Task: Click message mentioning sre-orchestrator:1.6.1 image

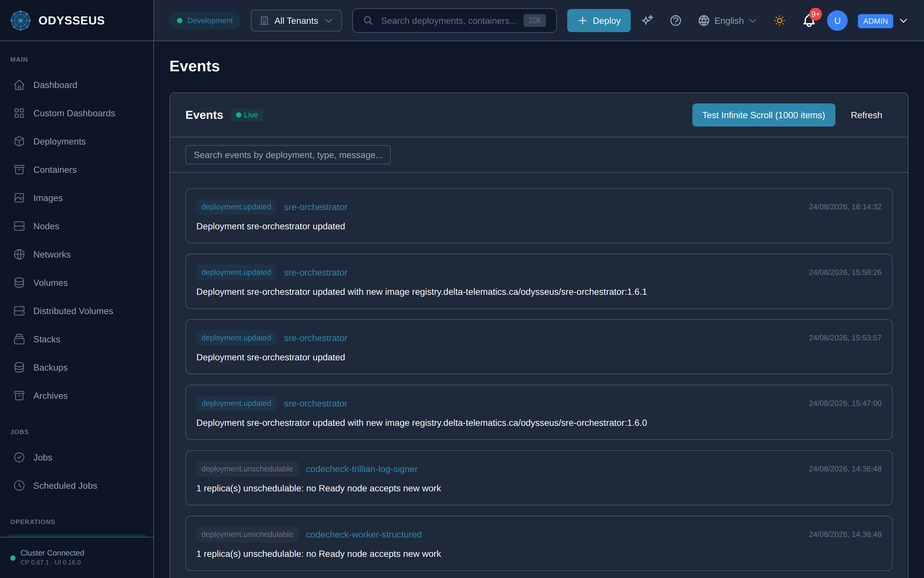Action: [422, 292]
